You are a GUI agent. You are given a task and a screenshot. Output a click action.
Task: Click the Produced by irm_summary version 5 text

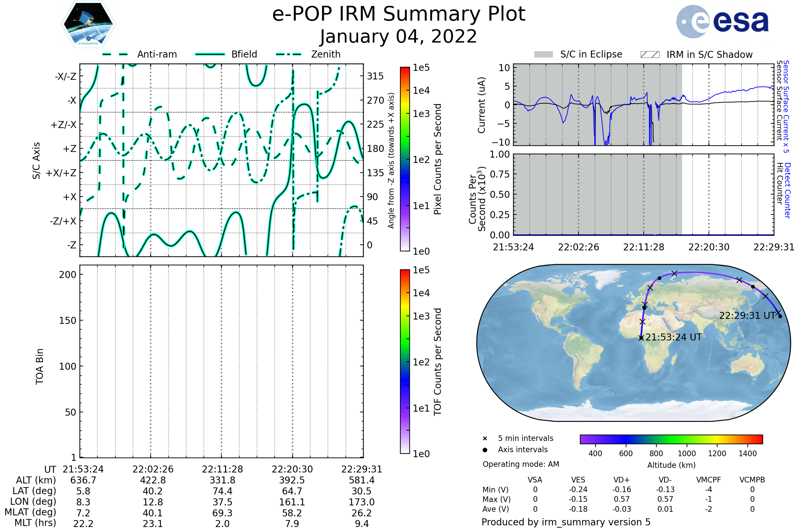pyautogui.click(x=566, y=522)
